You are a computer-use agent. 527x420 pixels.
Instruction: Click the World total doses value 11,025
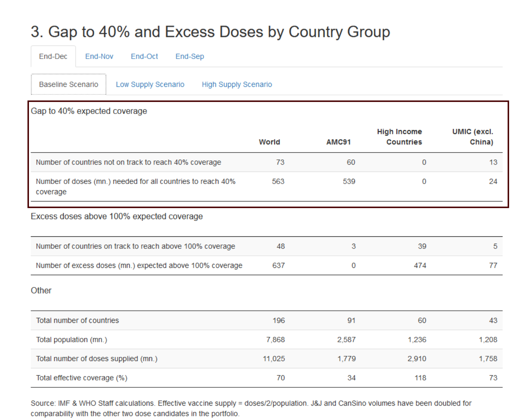point(273,359)
